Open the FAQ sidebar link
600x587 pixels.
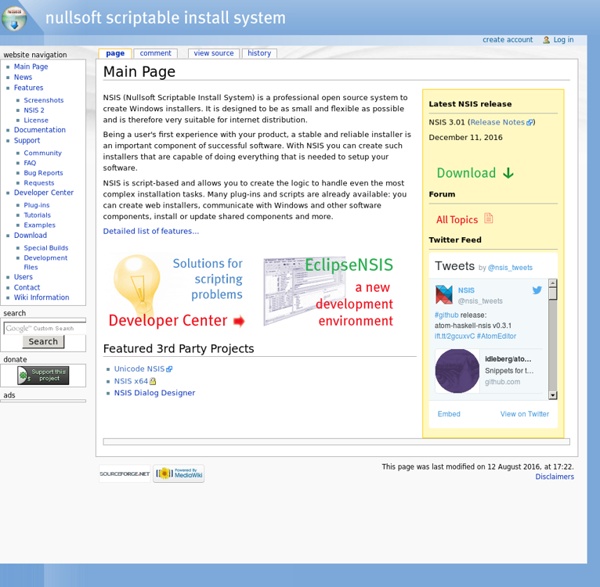[x=30, y=163]
